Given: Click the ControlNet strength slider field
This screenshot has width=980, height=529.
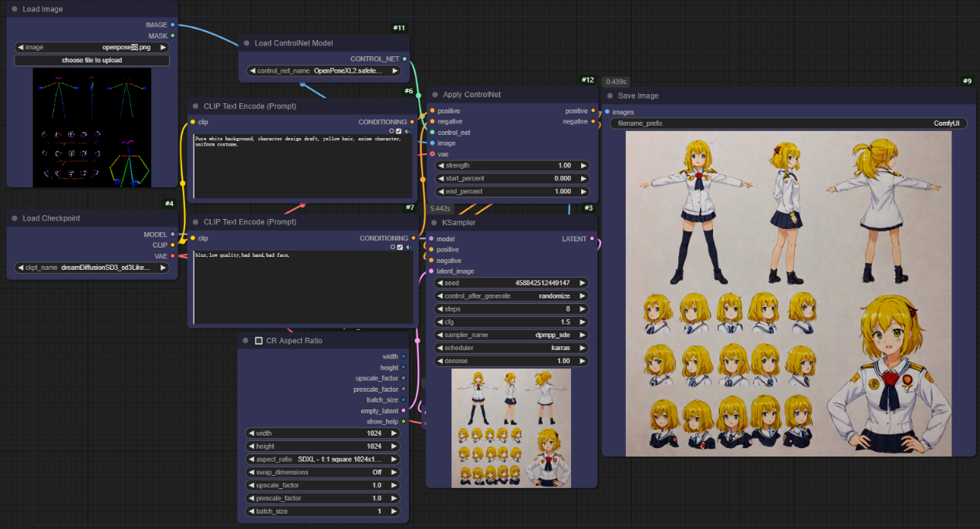Looking at the screenshot, I should click(511, 165).
